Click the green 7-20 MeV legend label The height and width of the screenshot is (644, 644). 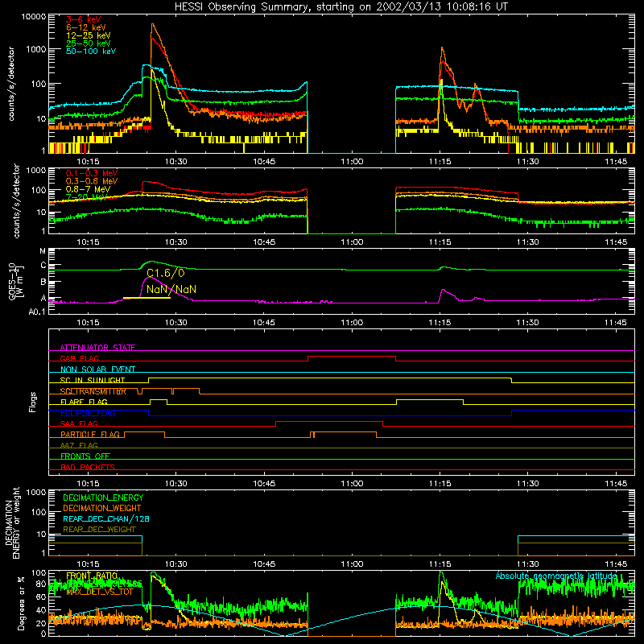click(86, 197)
